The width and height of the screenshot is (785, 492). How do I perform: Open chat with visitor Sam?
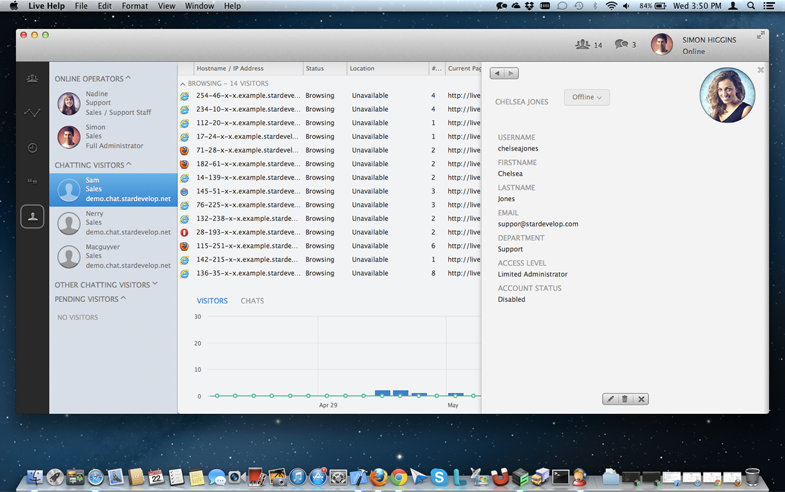click(x=113, y=190)
